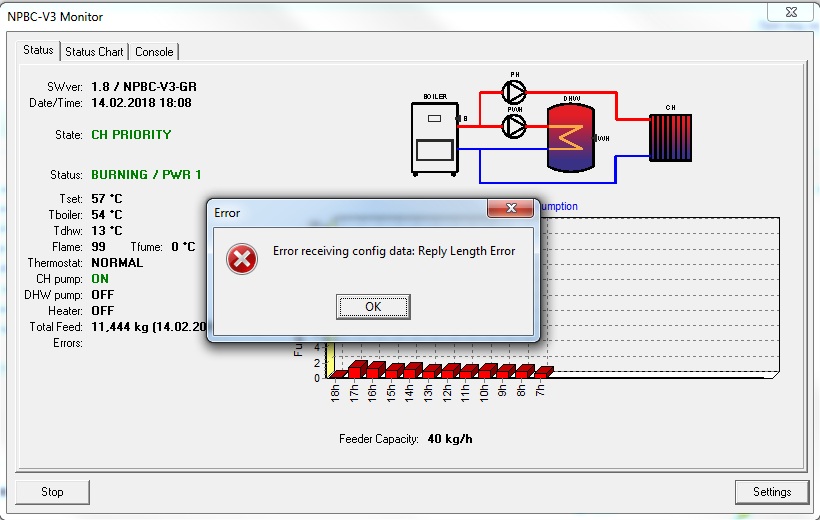
Task: Click the red error X icon
Action: pyautogui.click(x=242, y=259)
